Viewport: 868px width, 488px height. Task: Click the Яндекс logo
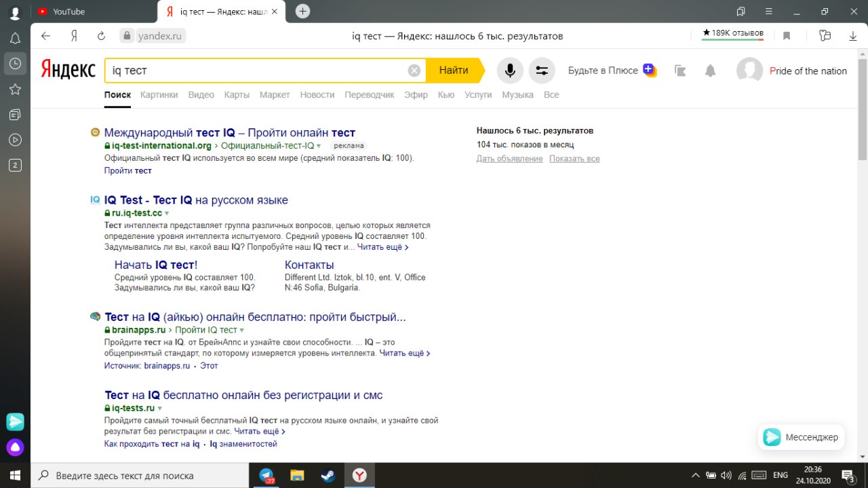tap(68, 70)
